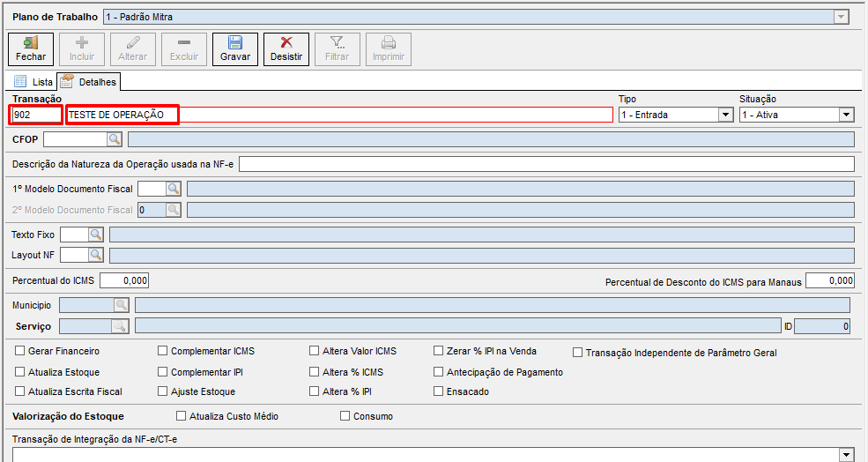Image resolution: width=868 pixels, height=462 pixels.
Task: Save record with Gravar button
Action: pyautogui.click(x=235, y=49)
